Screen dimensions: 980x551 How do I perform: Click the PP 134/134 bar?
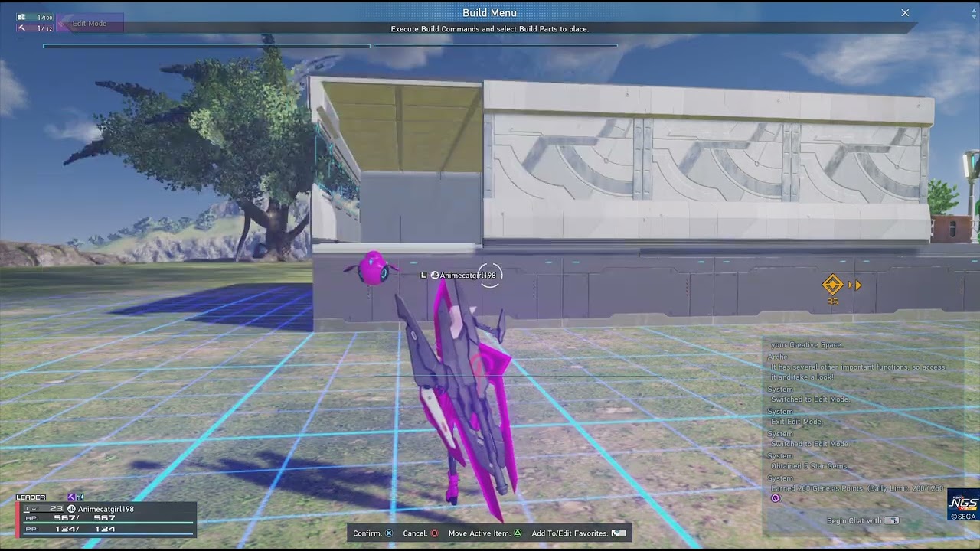(109, 530)
